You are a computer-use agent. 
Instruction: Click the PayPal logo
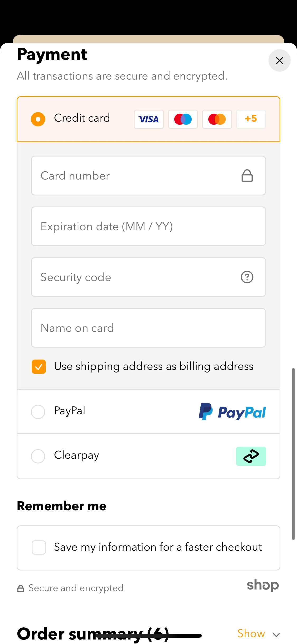point(232,412)
